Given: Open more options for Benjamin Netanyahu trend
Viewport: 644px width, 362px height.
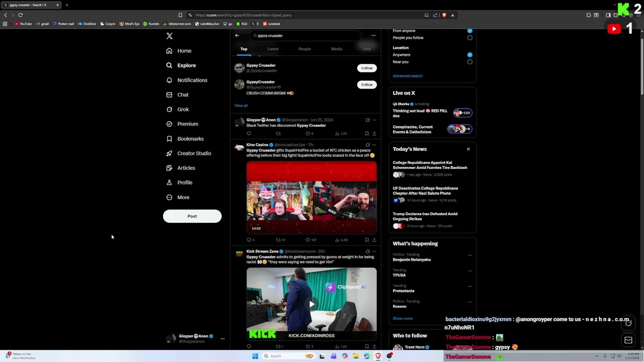Looking at the screenshot, I should (470, 255).
